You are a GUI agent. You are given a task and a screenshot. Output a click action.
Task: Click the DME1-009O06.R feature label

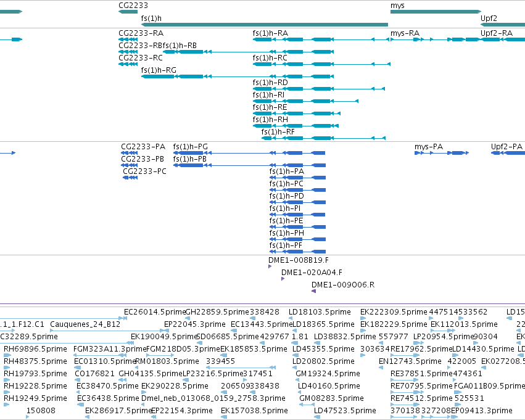343,285
